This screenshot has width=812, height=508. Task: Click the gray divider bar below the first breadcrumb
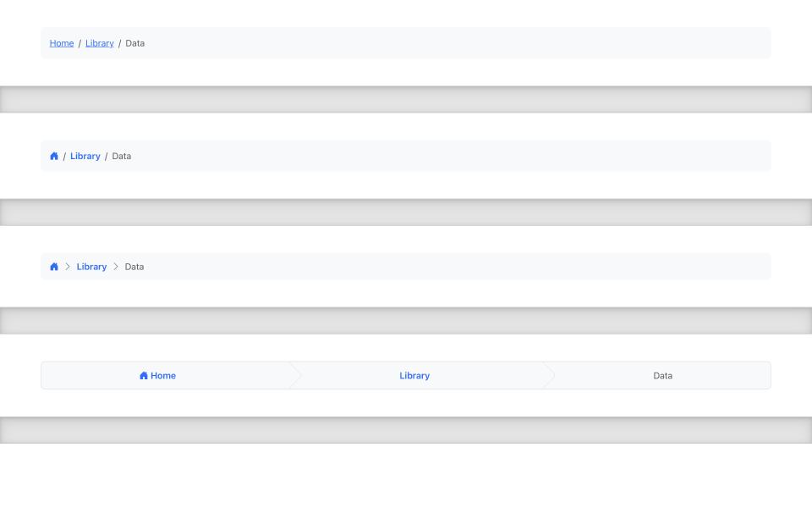tap(406, 98)
